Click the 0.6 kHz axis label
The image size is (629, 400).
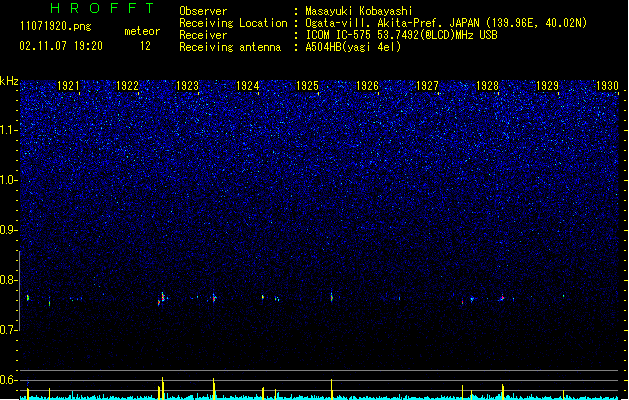[8, 380]
